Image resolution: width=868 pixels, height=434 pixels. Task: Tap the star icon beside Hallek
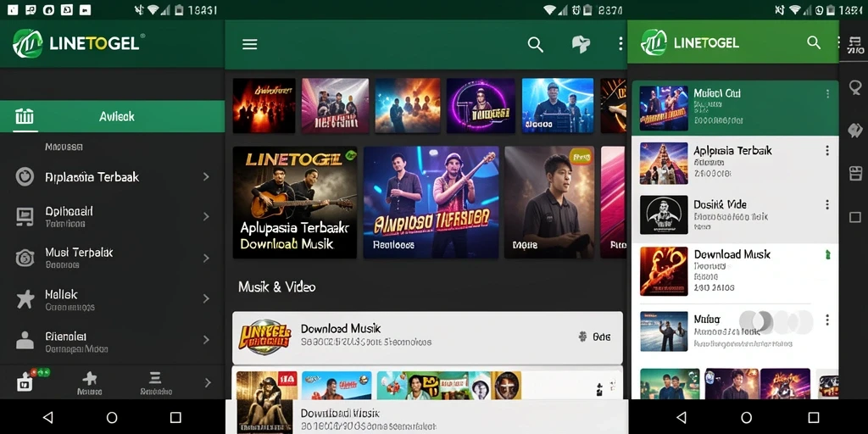[25, 299]
